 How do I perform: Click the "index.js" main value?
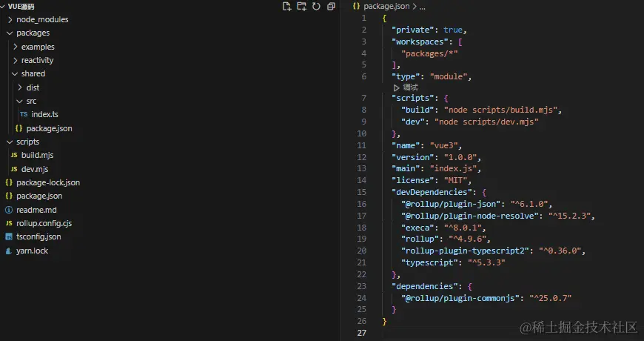pos(453,169)
